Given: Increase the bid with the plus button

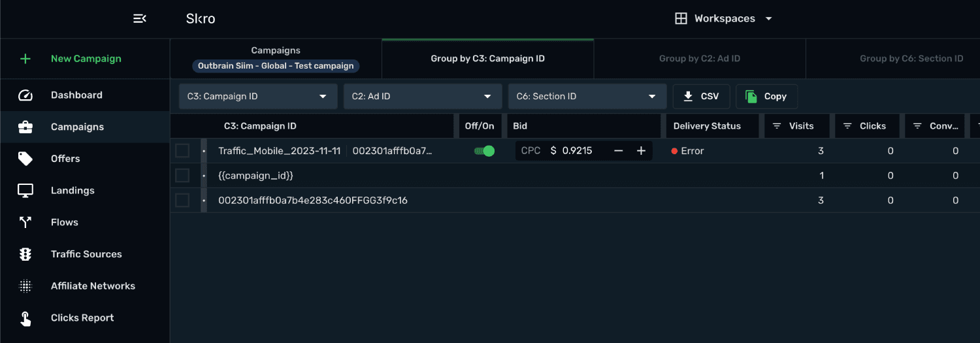Looking at the screenshot, I should (x=641, y=151).
